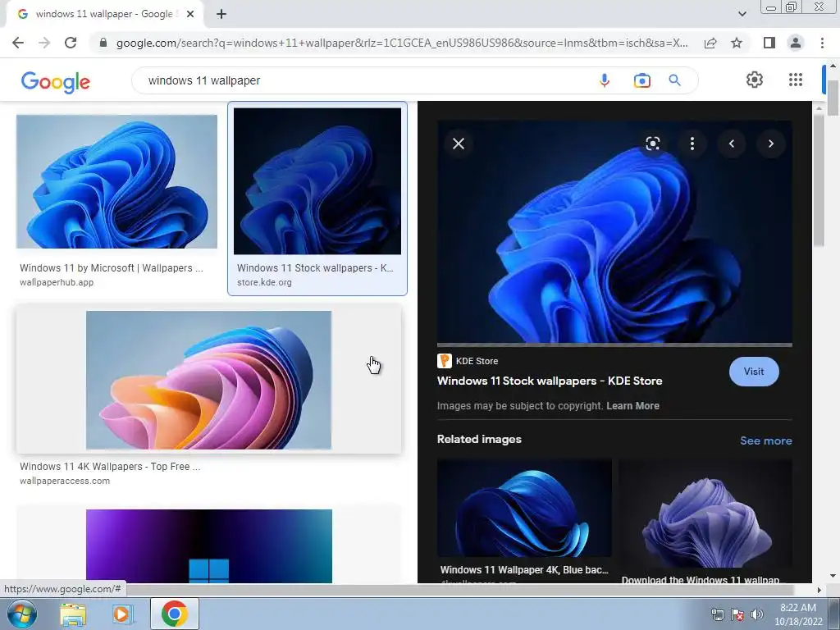Click the Windows 11 by Microsoft | Wallpapers caption
The height and width of the screenshot is (630, 840).
pos(112,268)
